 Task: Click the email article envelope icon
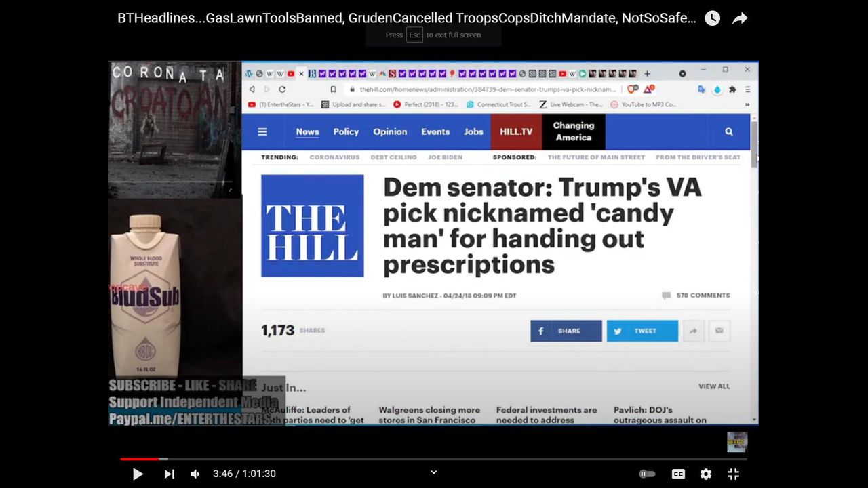tap(719, 331)
